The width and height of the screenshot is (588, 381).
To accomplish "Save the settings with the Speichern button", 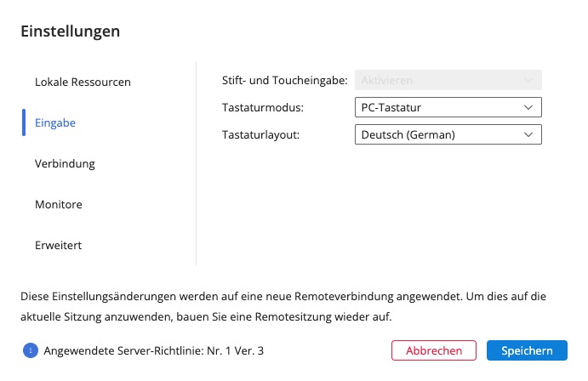I will click(527, 350).
